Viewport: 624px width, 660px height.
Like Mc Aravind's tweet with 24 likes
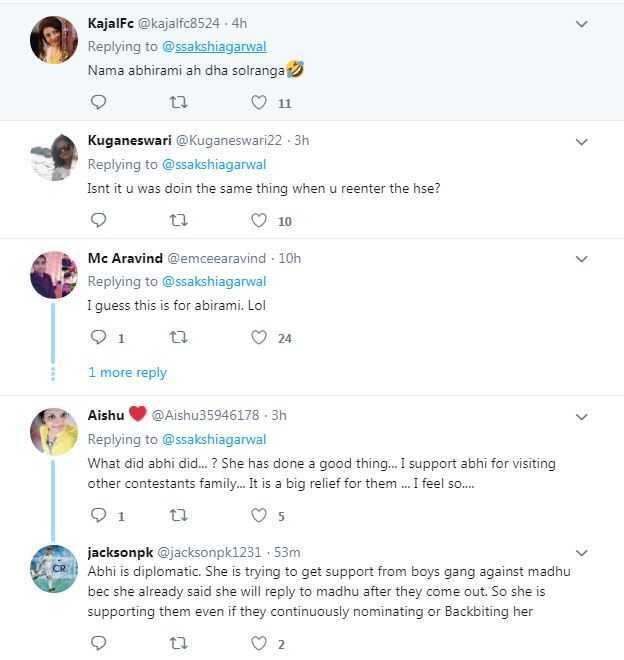(259, 337)
